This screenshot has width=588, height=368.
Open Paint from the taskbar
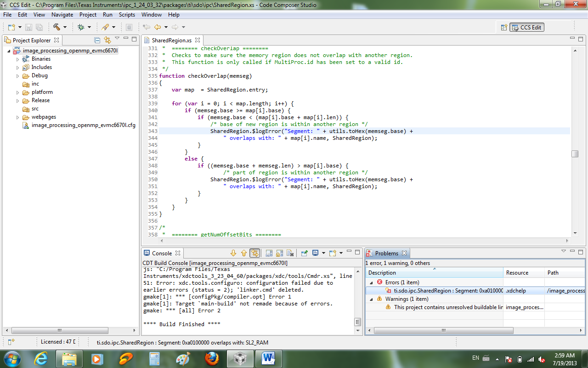[183, 358]
